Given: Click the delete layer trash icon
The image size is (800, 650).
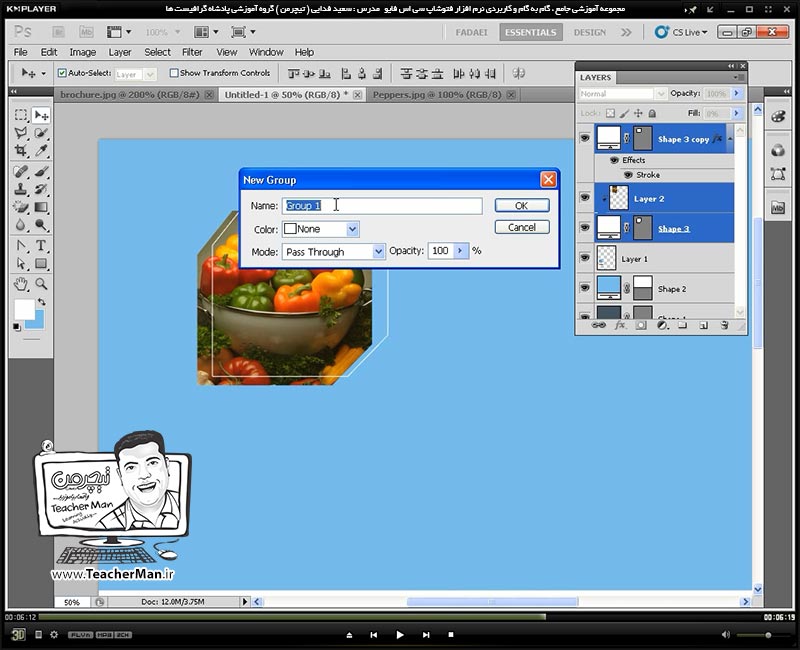Looking at the screenshot, I should click(724, 326).
